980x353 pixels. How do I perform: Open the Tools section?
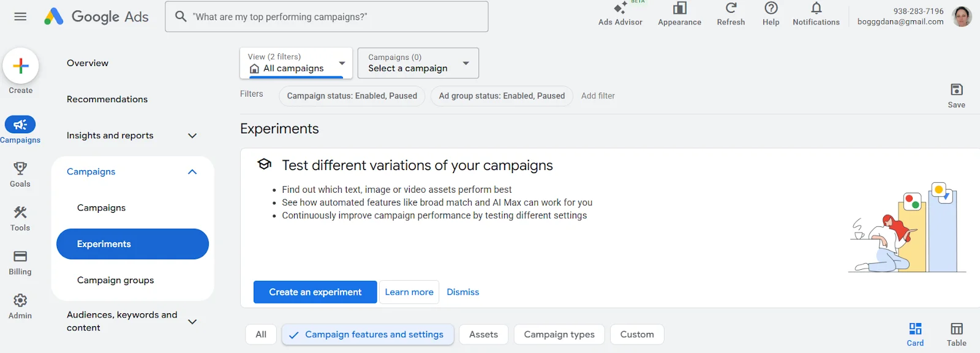(x=20, y=218)
